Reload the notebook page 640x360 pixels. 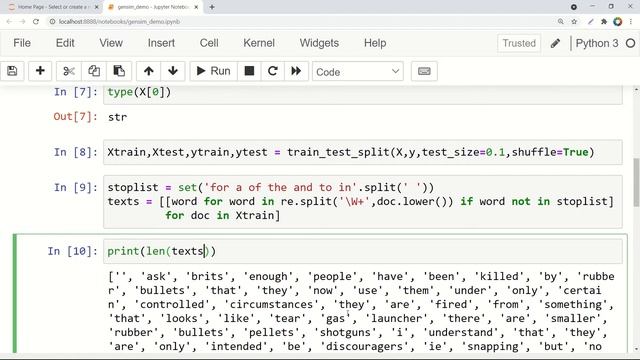coord(36,22)
